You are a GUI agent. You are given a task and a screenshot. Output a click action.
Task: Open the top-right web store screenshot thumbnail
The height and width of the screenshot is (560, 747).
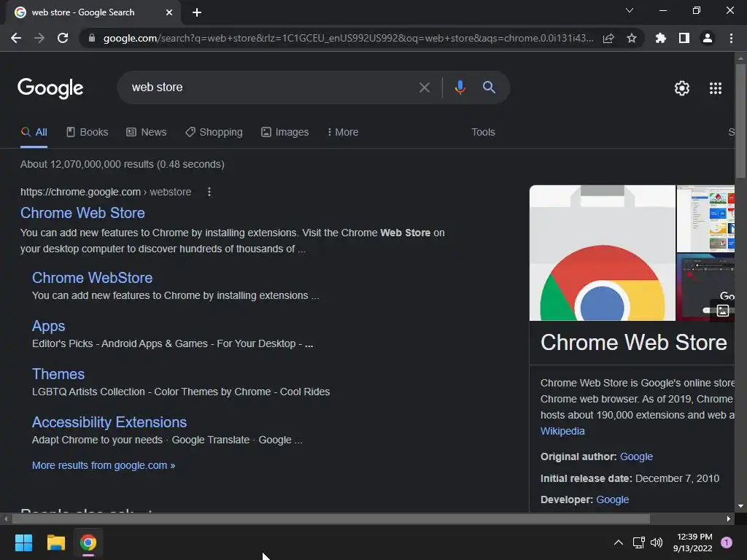pyautogui.click(x=705, y=219)
